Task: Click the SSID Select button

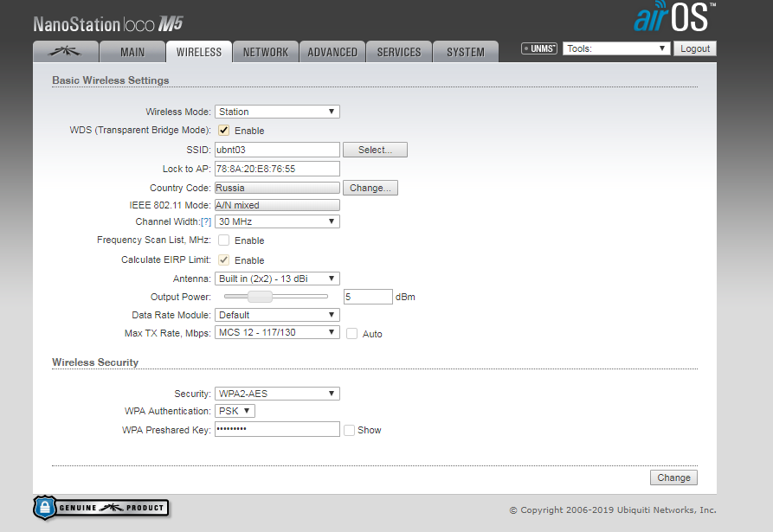Action: tap(375, 150)
